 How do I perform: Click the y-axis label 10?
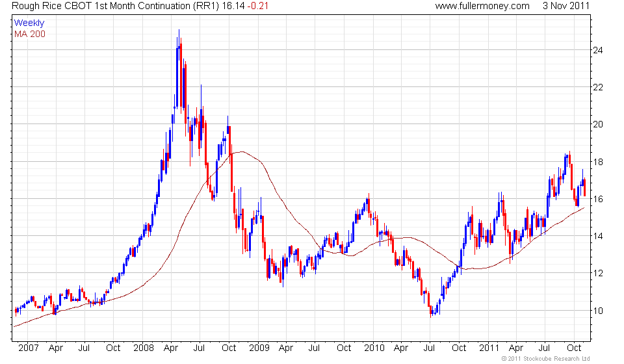pyautogui.click(x=598, y=311)
